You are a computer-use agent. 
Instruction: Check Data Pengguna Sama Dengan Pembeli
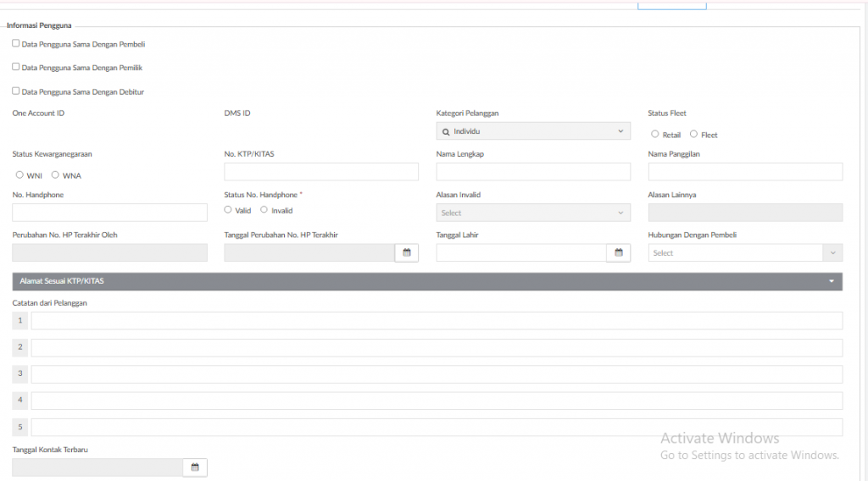coord(16,43)
